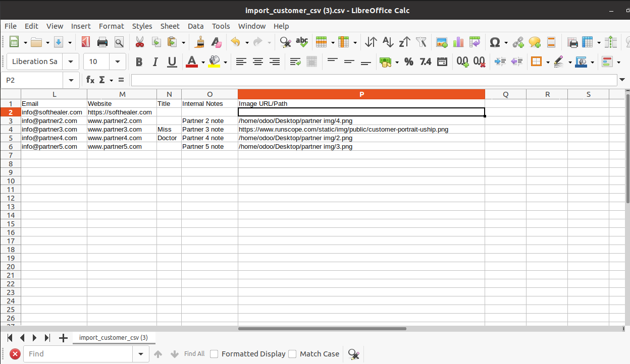Click the Cut scissors icon
The height and width of the screenshot is (364, 630).
(x=140, y=42)
